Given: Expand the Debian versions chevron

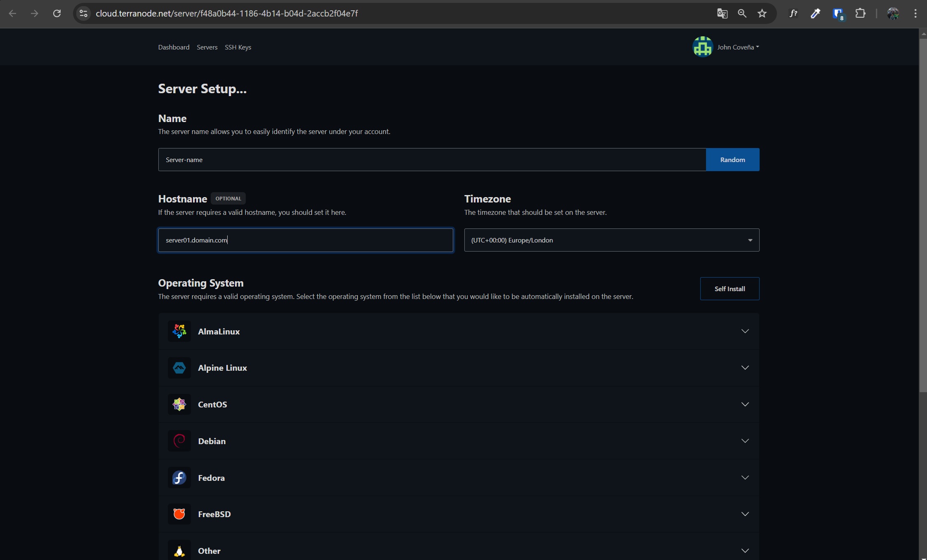Looking at the screenshot, I should (x=745, y=441).
